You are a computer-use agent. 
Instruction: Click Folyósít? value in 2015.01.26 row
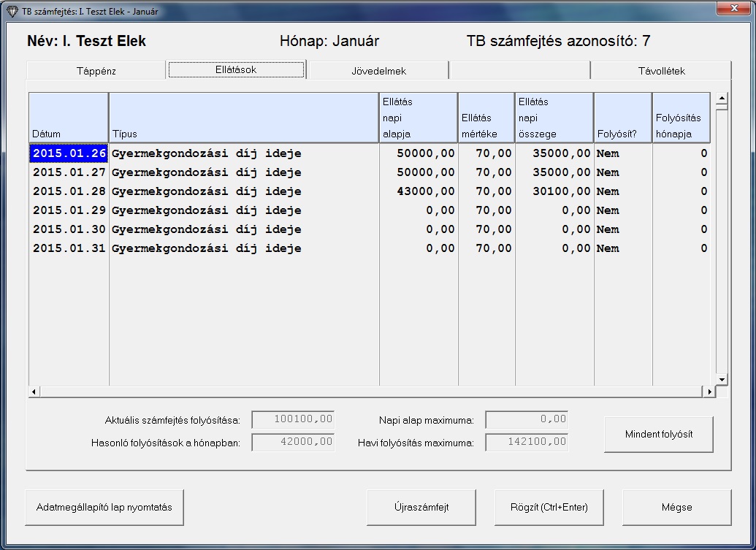[x=622, y=154]
